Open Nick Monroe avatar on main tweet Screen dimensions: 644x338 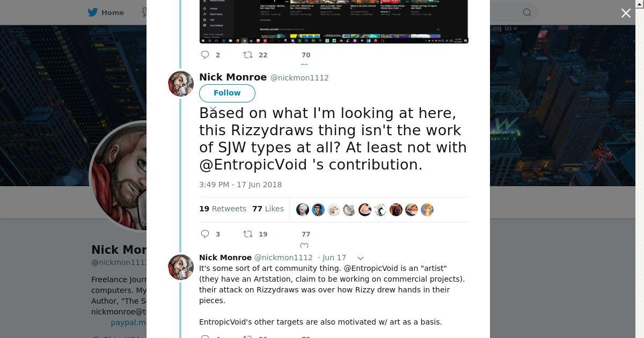tap(181, 84)
